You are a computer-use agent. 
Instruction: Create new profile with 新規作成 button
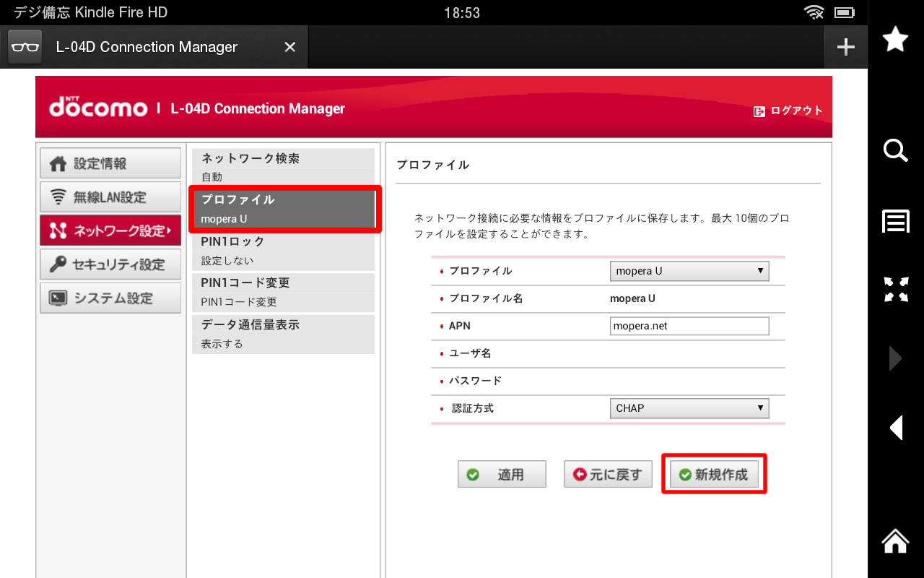point(714,475)
